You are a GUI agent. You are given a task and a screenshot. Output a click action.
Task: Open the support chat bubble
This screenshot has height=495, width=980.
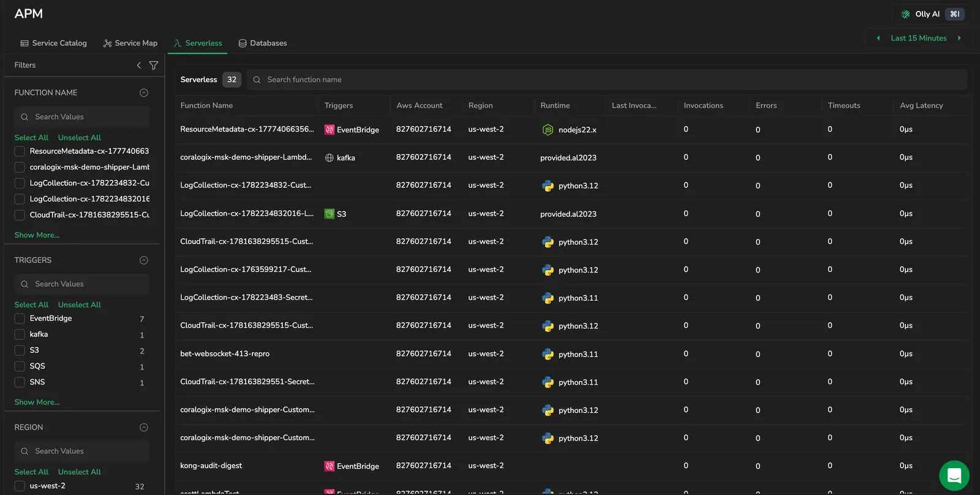point(954,476)
